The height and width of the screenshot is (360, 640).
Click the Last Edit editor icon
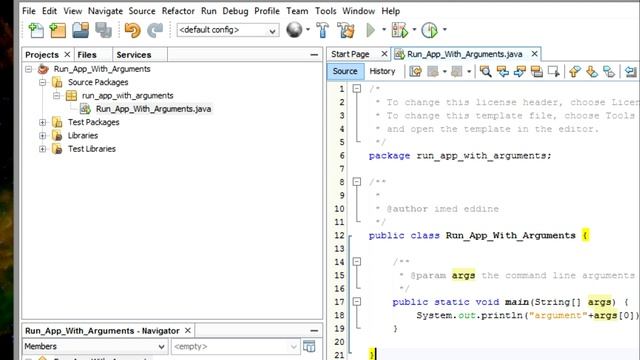tap(416, 72)
